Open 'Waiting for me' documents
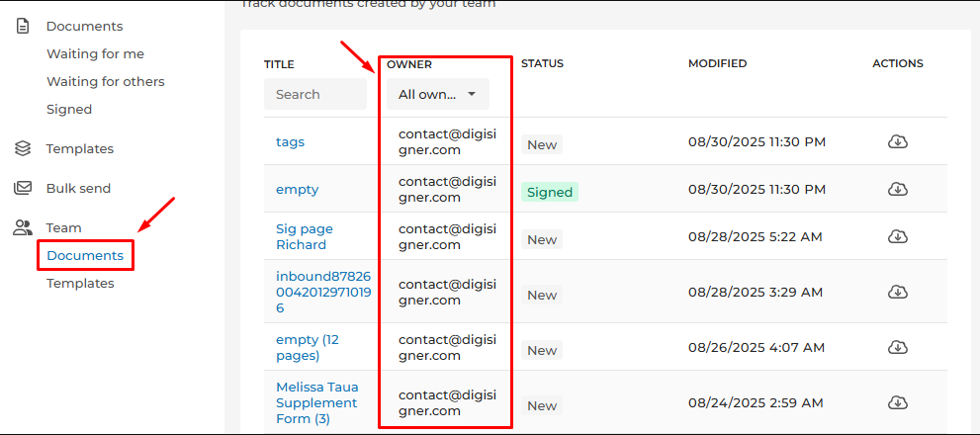The image size is (980, 435). click(95, 53)
